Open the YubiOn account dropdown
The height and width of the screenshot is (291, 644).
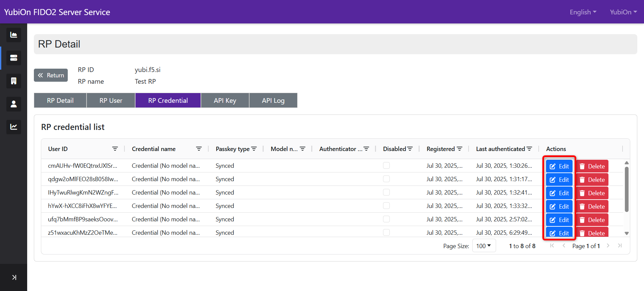click(x=623, y=12)
